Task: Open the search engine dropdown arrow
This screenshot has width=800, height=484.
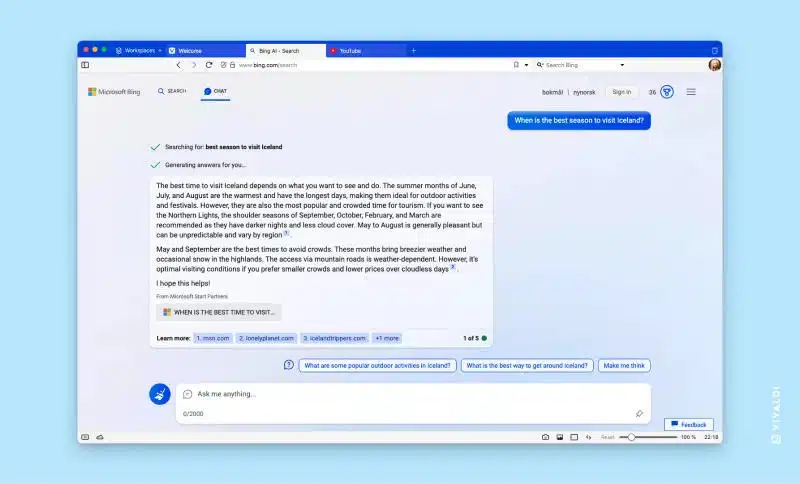Action: click(622, 65)
